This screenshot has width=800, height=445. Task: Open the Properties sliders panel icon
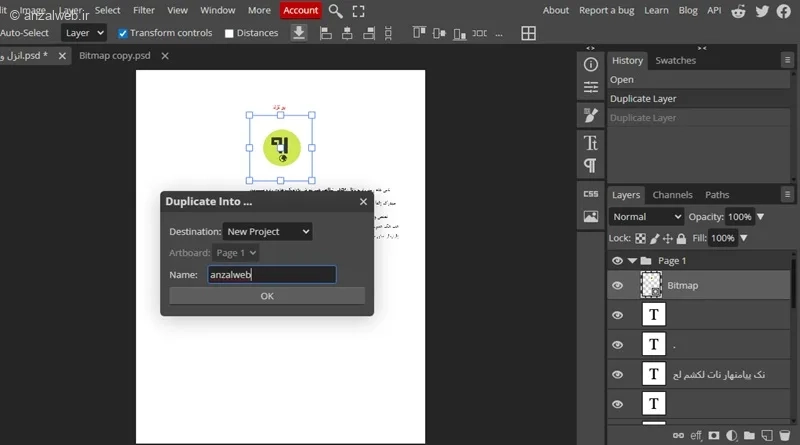click(591, 87)
